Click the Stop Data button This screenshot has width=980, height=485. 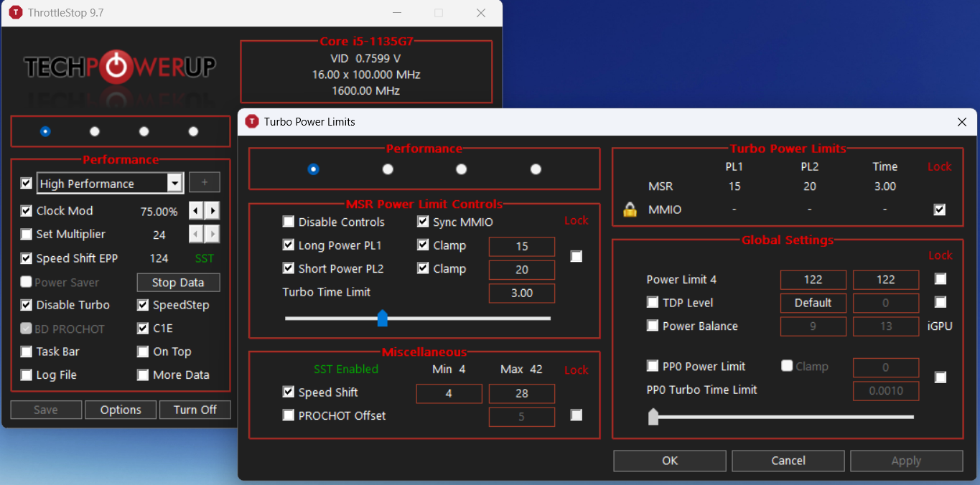coord(179,283)
